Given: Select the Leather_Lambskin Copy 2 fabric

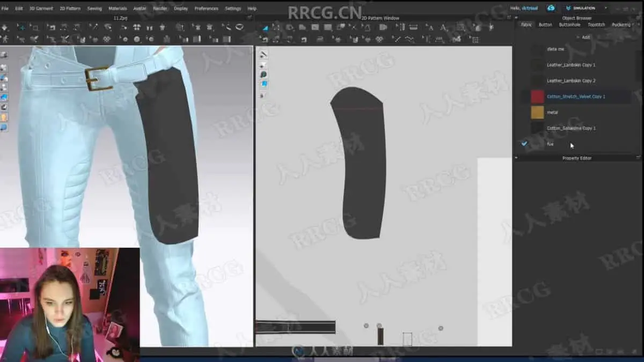Looking at the screenshot, I should click(x=577, y=80).
